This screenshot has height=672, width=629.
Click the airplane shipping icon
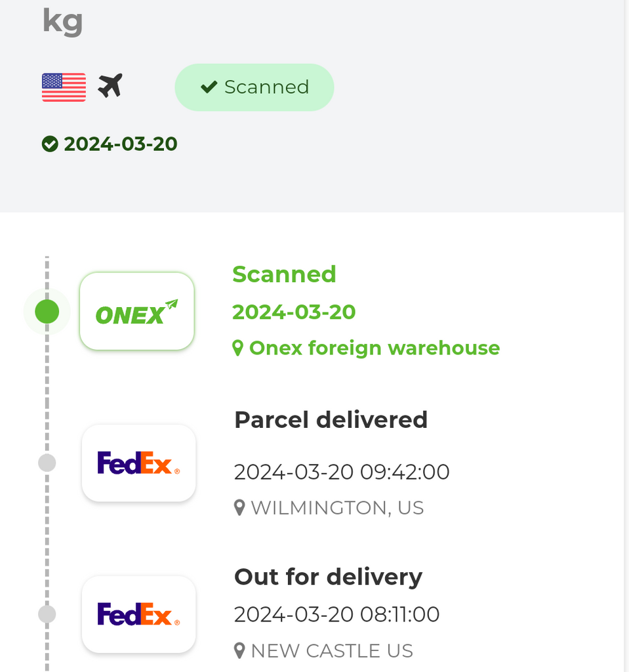pyautogui.click(x=110, y=85)
